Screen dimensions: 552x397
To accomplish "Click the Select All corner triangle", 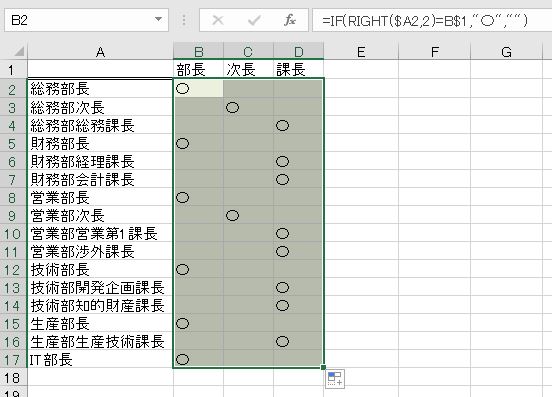I will pos(19,51).
